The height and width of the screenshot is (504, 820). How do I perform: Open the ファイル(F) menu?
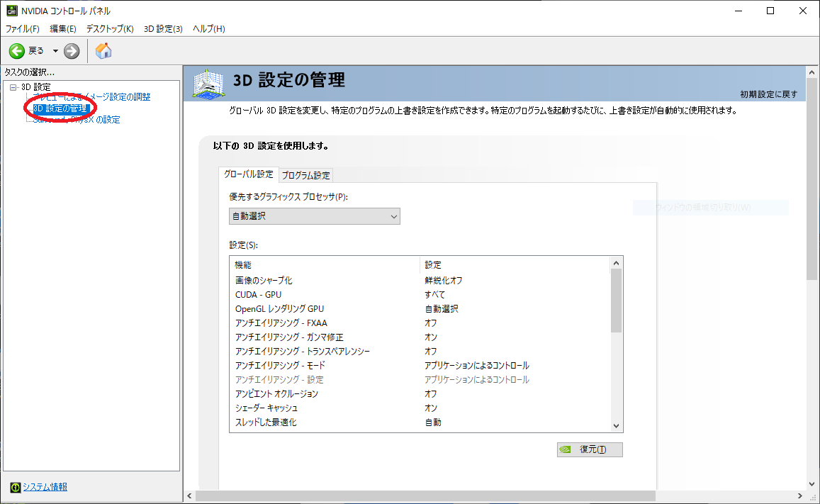point(23,29)
